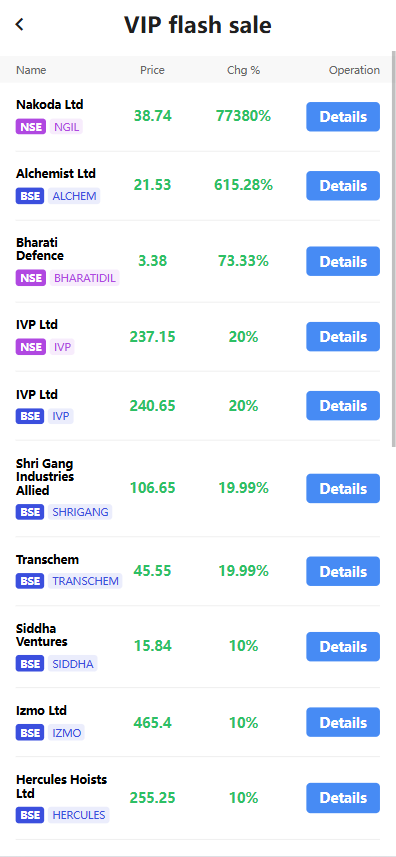
Task: Open Details for Izmo Ltd
Action: point(342,722)
